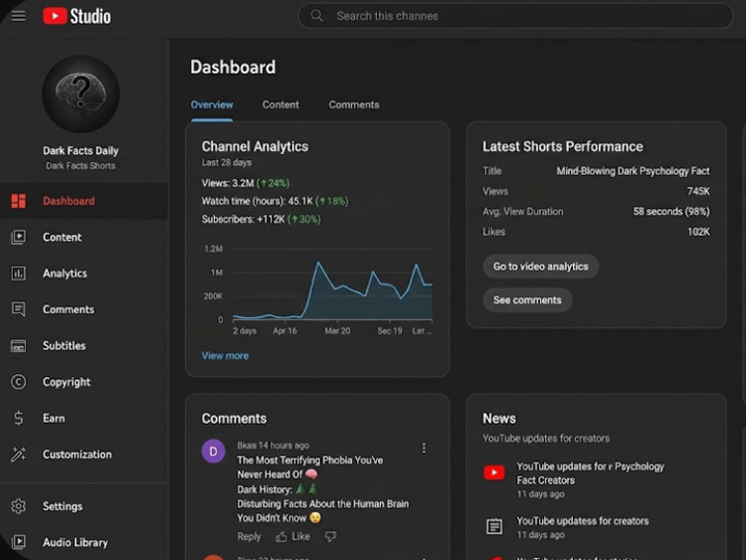Focus the Search this channel field
The height and width of the screenshot is (560, 746).
tap(515, 16)
